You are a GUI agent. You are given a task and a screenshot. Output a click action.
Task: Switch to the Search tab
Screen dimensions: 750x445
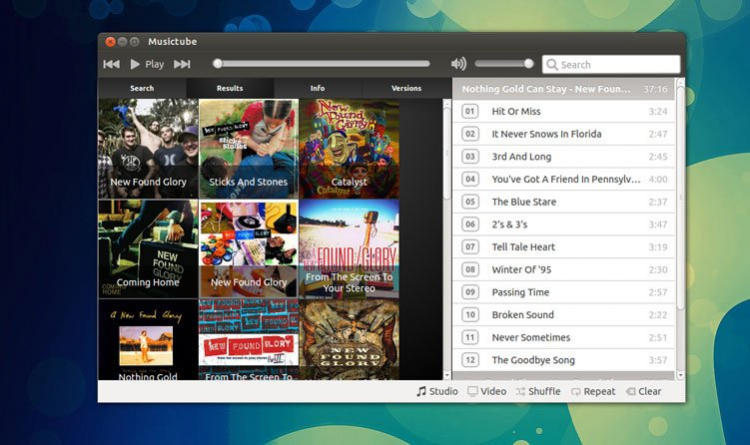coord(142,88)
